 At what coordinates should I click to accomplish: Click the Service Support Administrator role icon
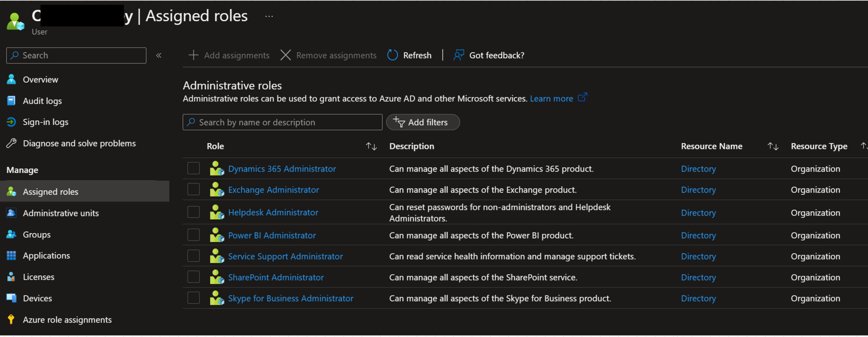217,256
